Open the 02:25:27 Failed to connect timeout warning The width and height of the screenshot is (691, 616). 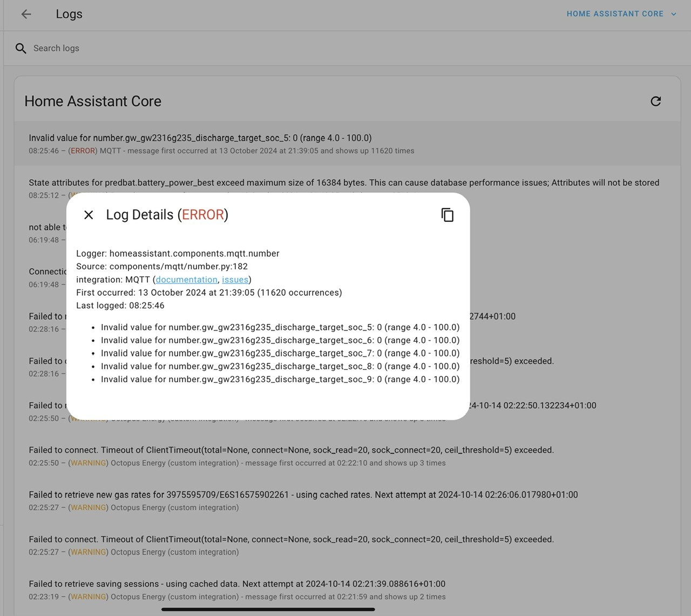(x=347, y=545)
